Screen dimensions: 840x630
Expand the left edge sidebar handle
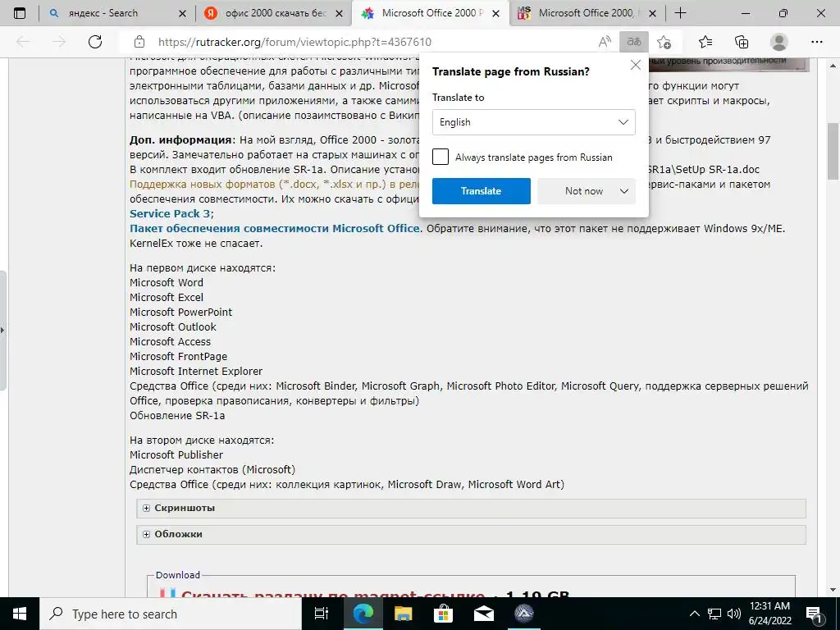[x=2, y=330]
